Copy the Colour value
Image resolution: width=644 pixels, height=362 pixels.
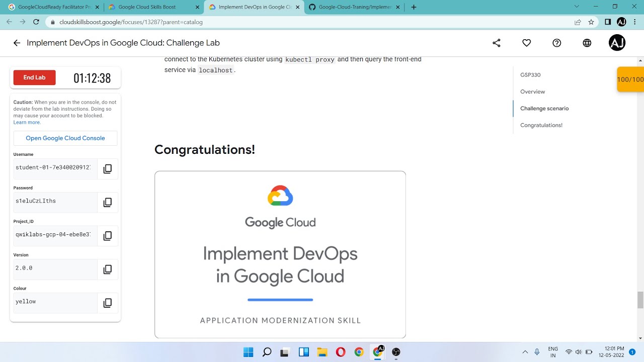[x=108, y=303]
